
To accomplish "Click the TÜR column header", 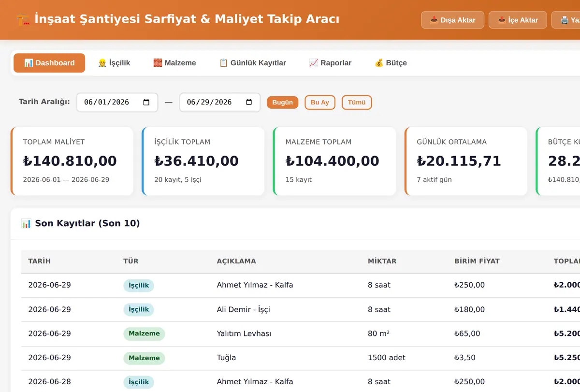I will [131, 261].
